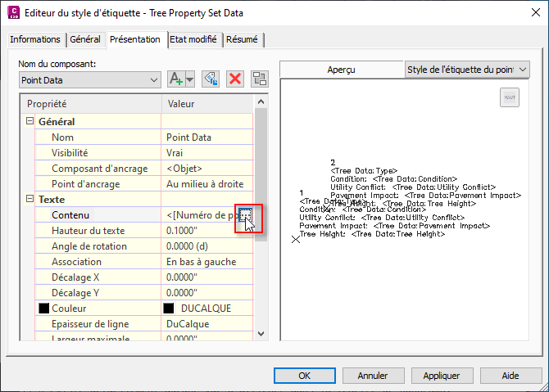
Task: Click the Propriété column header
Action: click(x=91, y=104)
